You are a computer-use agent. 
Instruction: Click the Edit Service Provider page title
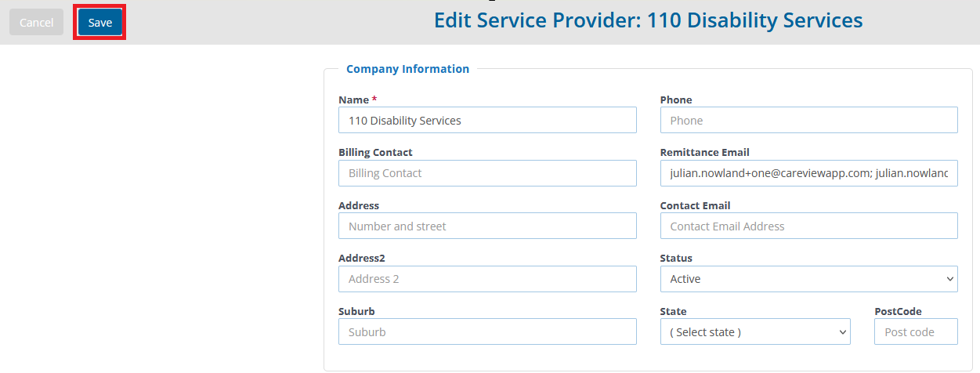(649, 20)
